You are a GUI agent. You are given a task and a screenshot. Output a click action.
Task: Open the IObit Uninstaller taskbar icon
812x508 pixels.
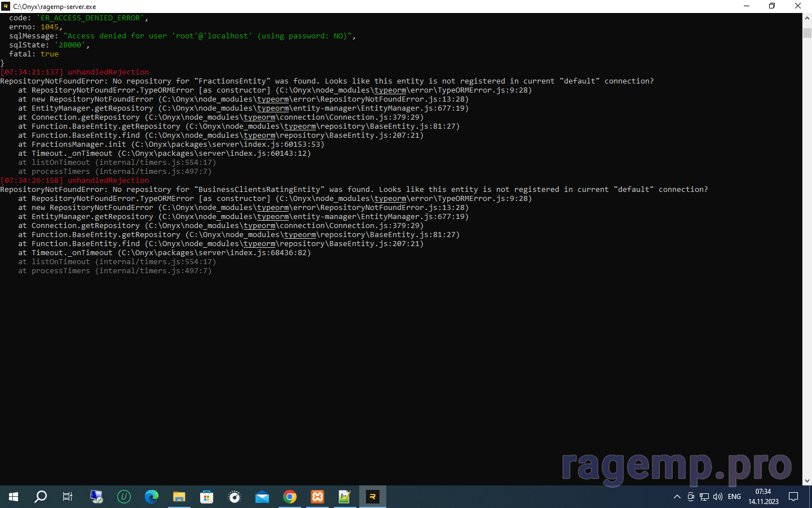pos(124,497)
